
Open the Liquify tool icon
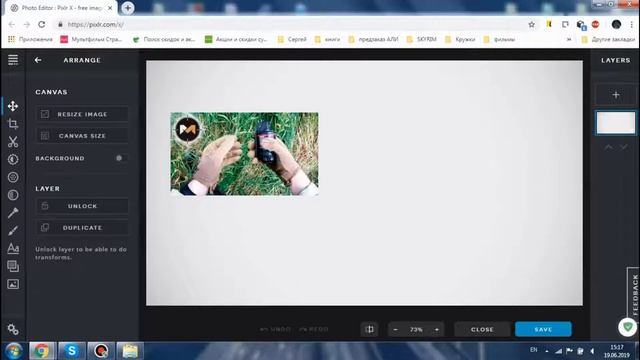click(x=13, y=195)
